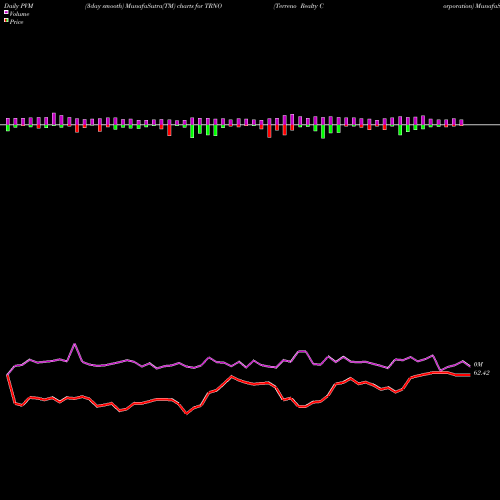
Task: Click the lowest dip of the red price line
Action: click(x=186, y=414)
